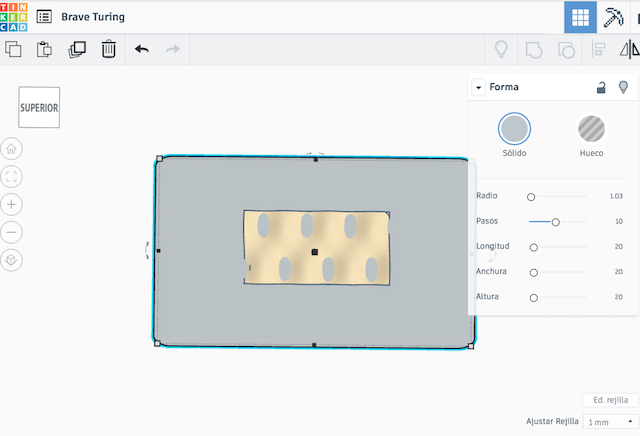Screen dimensions: 640x436
Task: Switch to the 3D design grid view
Action: 580,17
